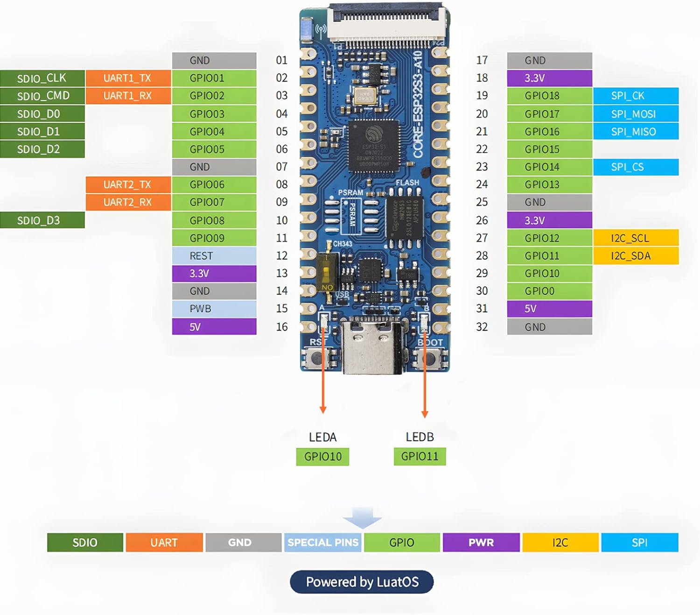The width and height of the screenshot is (700, 615).
Task: Click the GND label at pin 17
Action: 550,61
